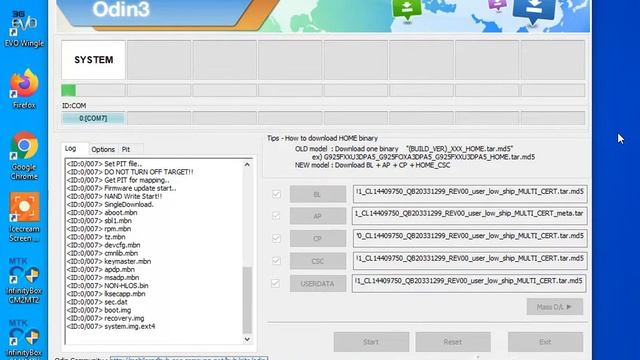Image resolution: width=640 pixels, height=360 pixels.
Task: Click the log scroll up arrow
Action: point(247,164)
